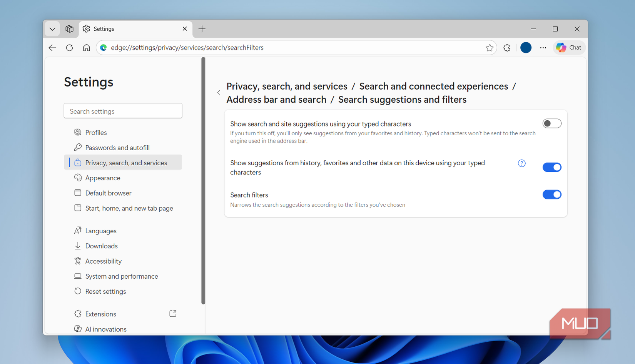Click the Downloads arrow icon in sidebar
The width and height of the screenshot is (635, 364).
[x=78, y=246]
